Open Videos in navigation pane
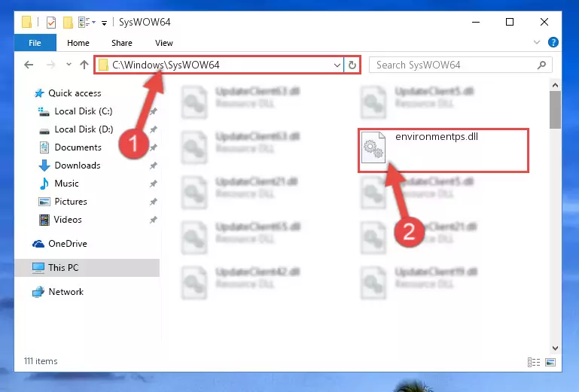The width and height of the screenshot is (579, 392). [x=68, y=220]
